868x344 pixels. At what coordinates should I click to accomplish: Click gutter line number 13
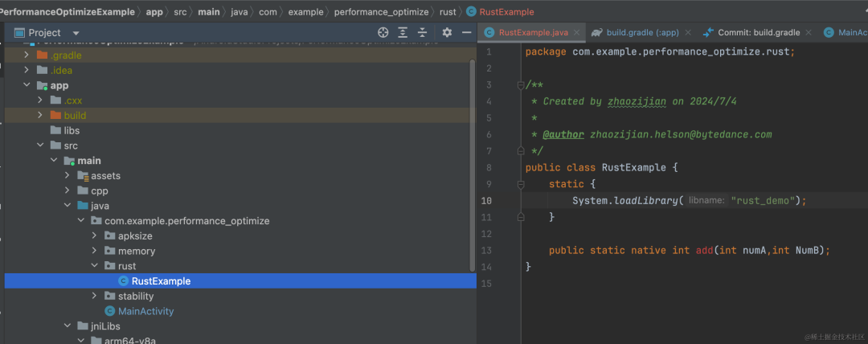point(486,251)
